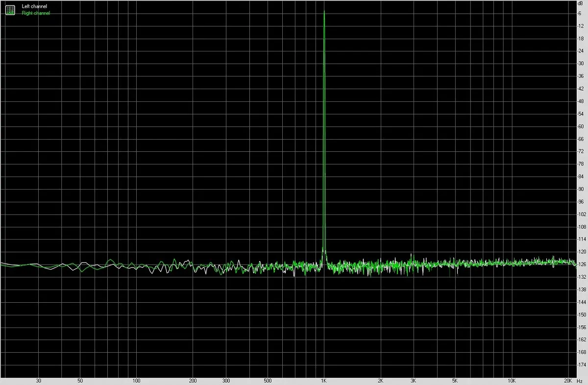The height and width of the screenshot is (385, 588).
Task: Click the -30 dB axis value
Action: click(581, 63)
